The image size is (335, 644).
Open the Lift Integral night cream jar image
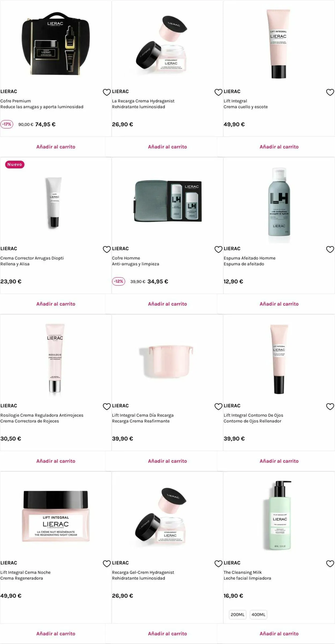tap(56, 516)
